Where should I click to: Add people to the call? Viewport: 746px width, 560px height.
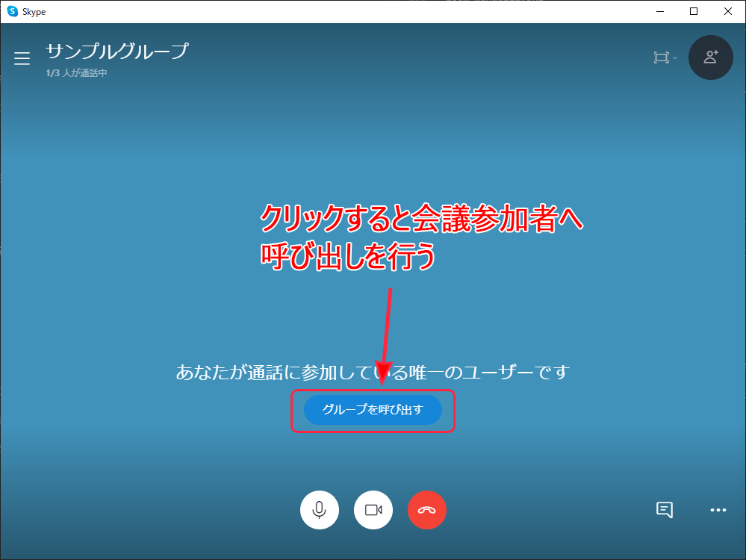[x=710, y=57]
